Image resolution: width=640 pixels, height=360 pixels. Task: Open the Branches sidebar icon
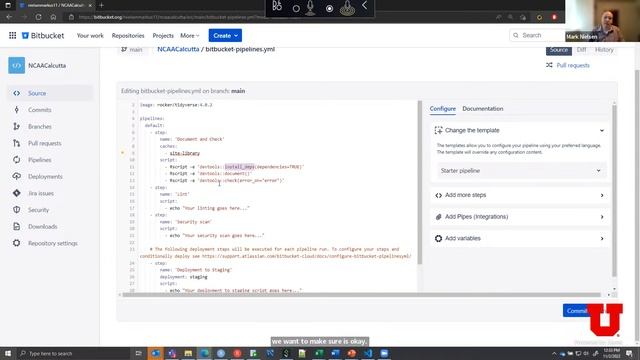click(x=16, y=127)
